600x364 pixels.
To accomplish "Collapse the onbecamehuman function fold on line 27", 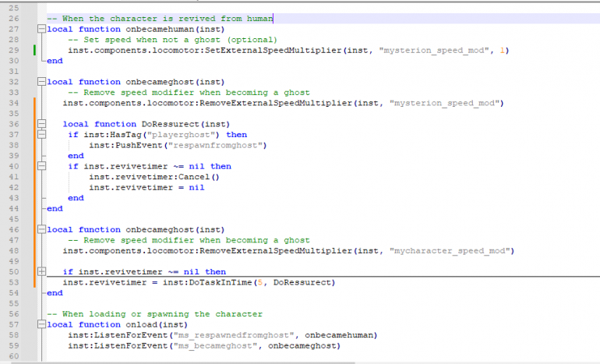I will point(41,29).
